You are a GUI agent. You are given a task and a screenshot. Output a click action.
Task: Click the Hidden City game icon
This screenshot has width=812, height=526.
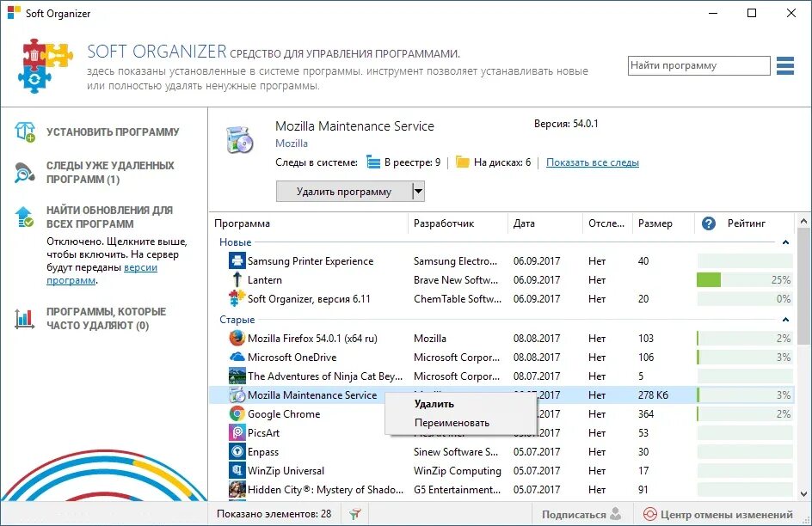pyautogui.click(x=237, y=489)
